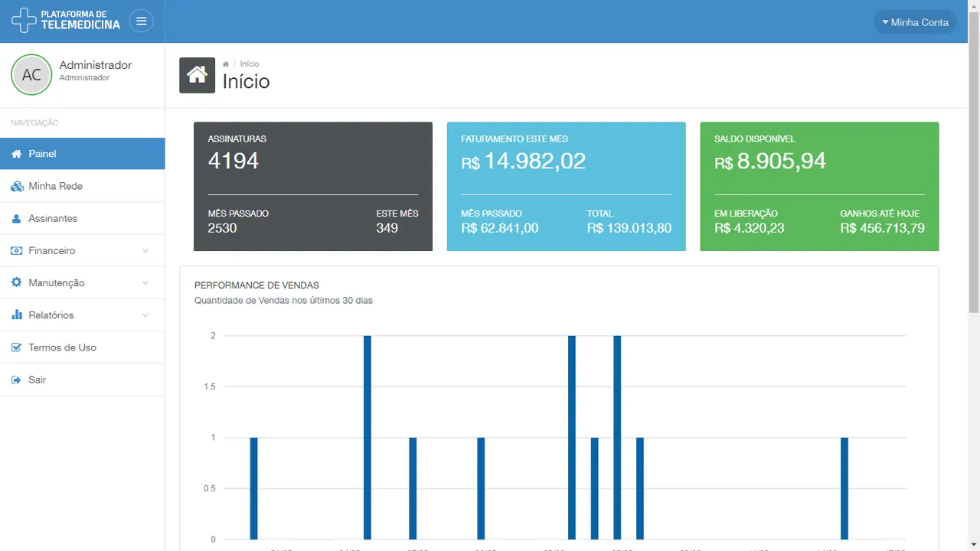This screenshot has width=980, height=551.
Task: Click the Este Mês 349 value
Action: (x=387, y=228)
